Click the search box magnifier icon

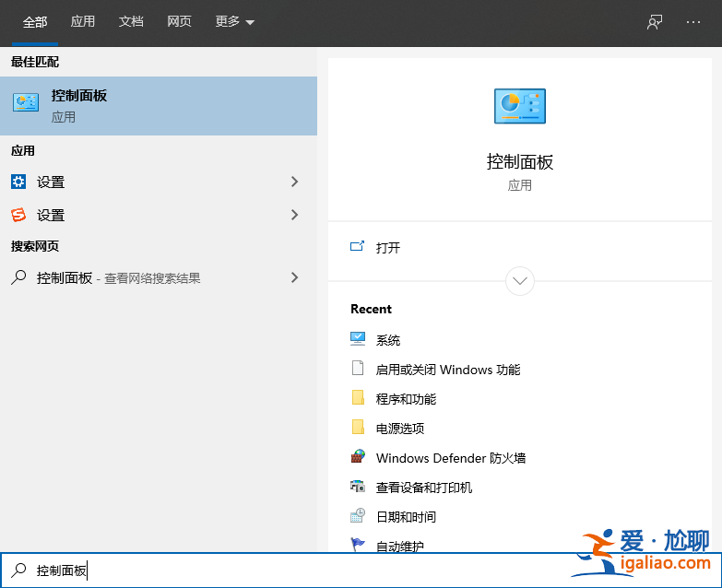point(18,570)
